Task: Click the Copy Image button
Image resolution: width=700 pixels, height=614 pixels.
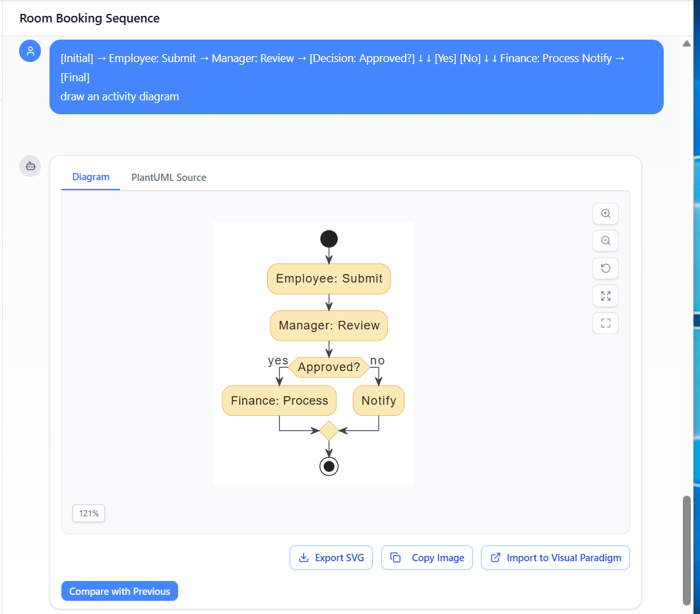Action: tap(427, 557)
